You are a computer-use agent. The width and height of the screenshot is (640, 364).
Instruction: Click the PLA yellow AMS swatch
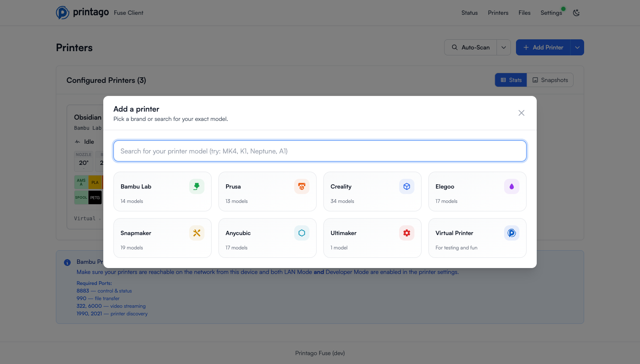click(95, 182)
